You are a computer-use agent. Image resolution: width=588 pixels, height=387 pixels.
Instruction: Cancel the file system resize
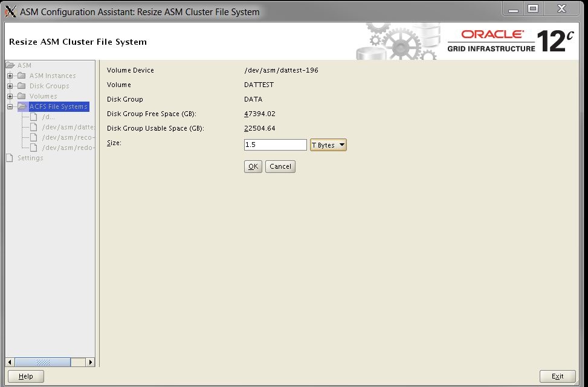[x=280, y=166]
